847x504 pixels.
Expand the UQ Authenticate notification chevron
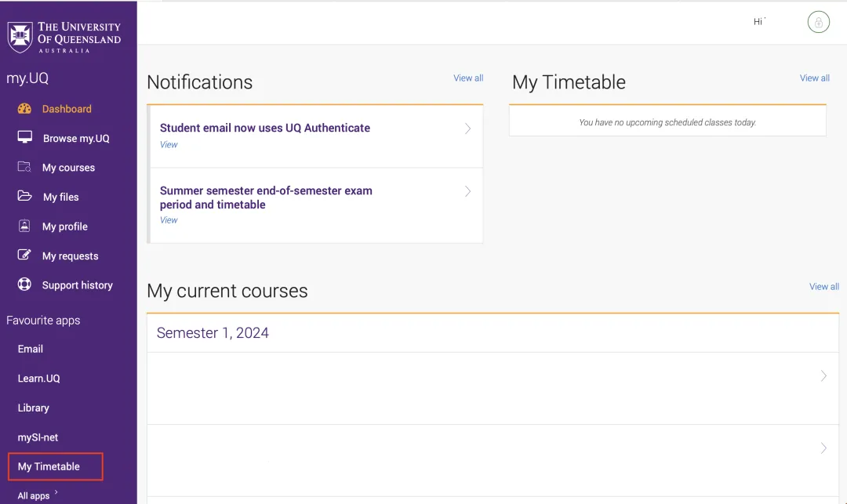point(467,129)
